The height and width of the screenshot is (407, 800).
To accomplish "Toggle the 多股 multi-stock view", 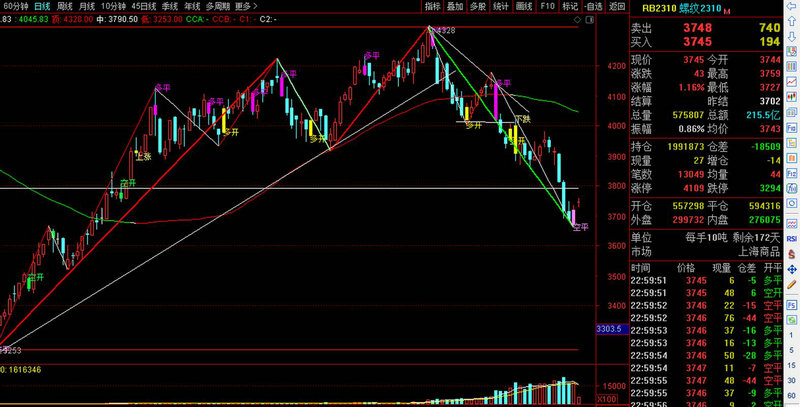I will [x=477, y=6].
